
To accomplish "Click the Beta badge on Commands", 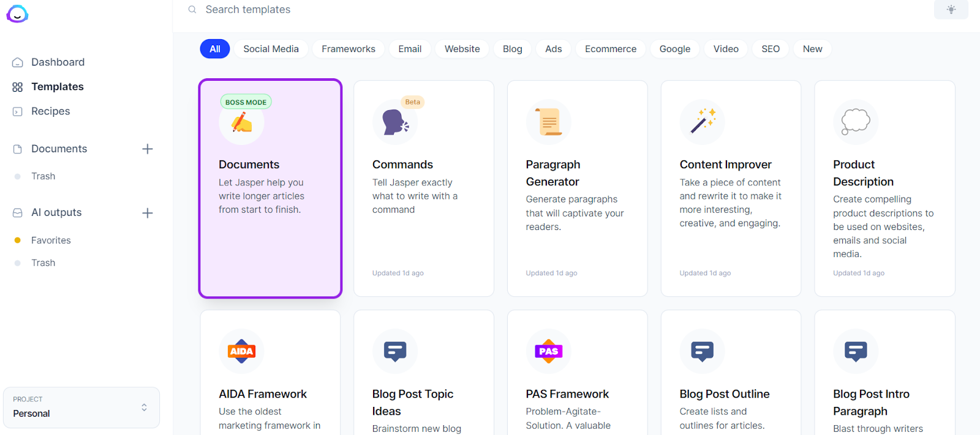I will (x=413, y=102).
